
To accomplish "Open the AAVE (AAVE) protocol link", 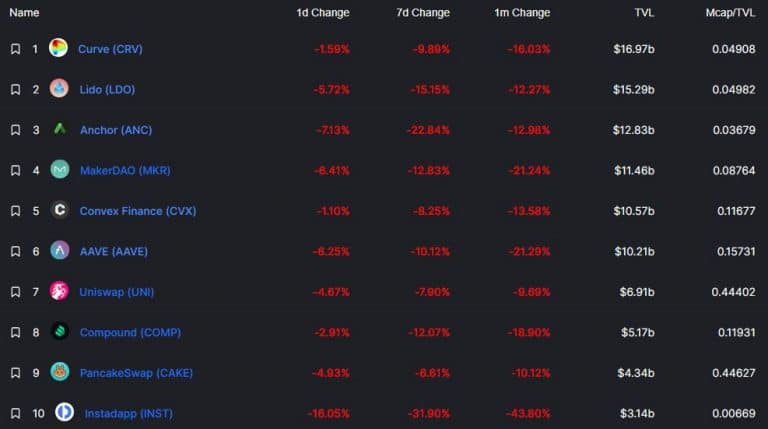I will pyautogui.click(x=114, y=251).
